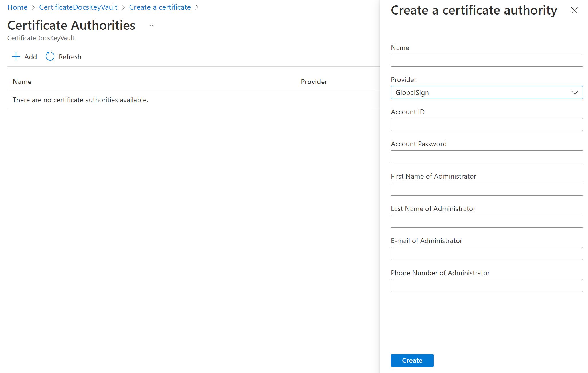Click the CertificateDocsKeyVault breadcrumb icon

79,7
